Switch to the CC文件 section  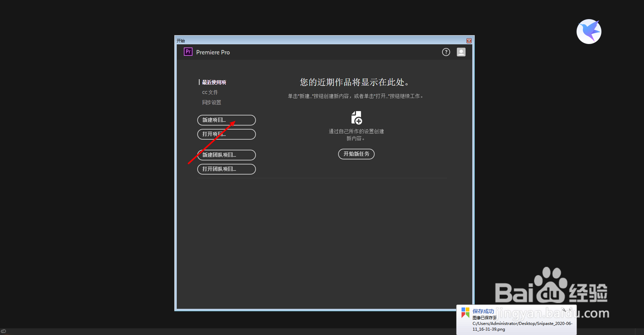(210, 92)
